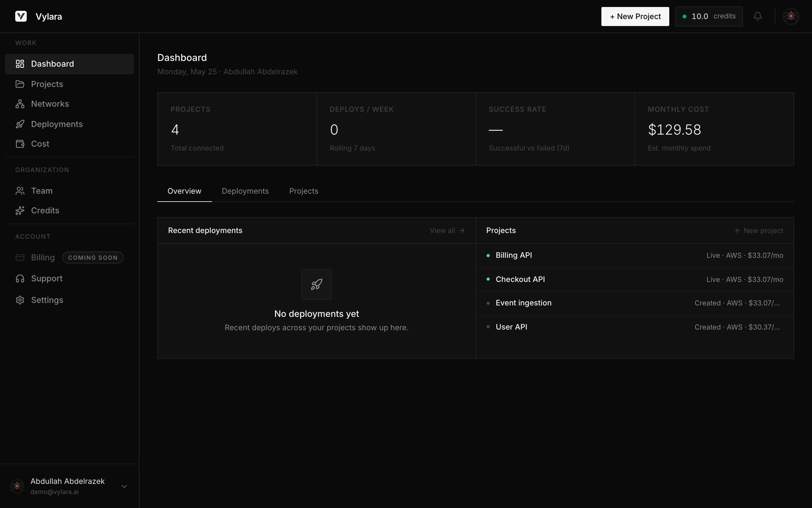Screen dimensions: 812x508
Task: Open the profile avatar in top bar
Action: (791, 16)
